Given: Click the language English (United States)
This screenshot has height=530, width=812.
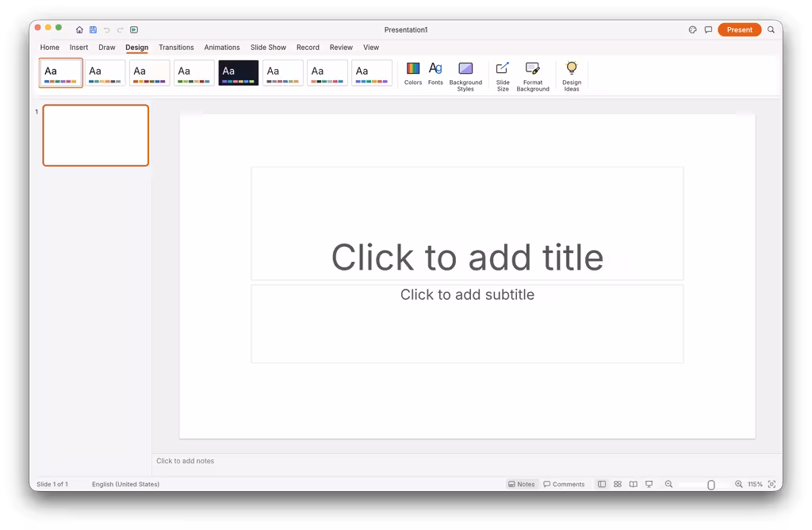Looking at the screenshot, I should click(x=125, y=484).
